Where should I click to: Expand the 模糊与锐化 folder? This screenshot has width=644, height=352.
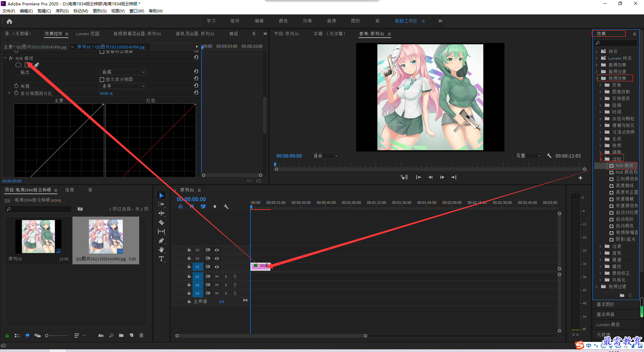coord(600,125)
